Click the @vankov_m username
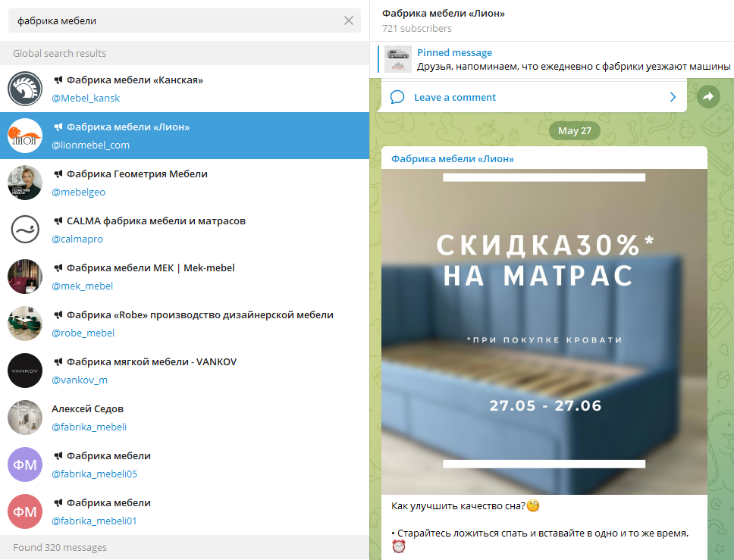 coord(80,380)
